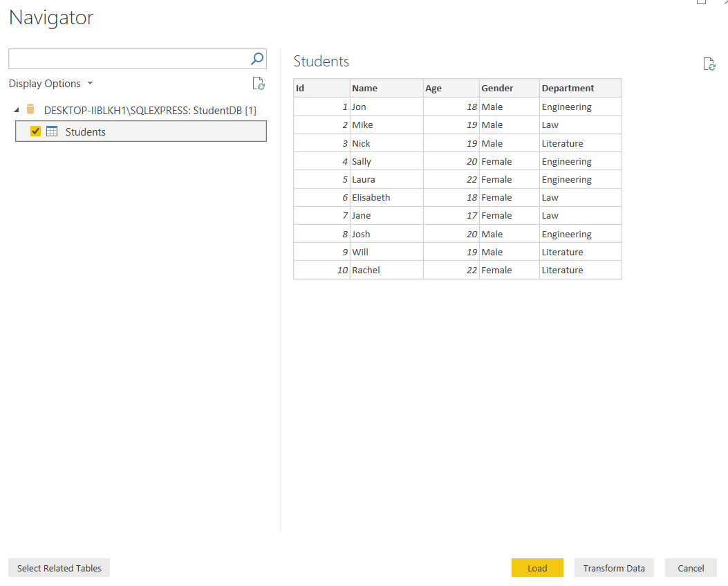728x586 pixels.
Task: Select the cell with name Jon
Action: [x=386, y=107]
